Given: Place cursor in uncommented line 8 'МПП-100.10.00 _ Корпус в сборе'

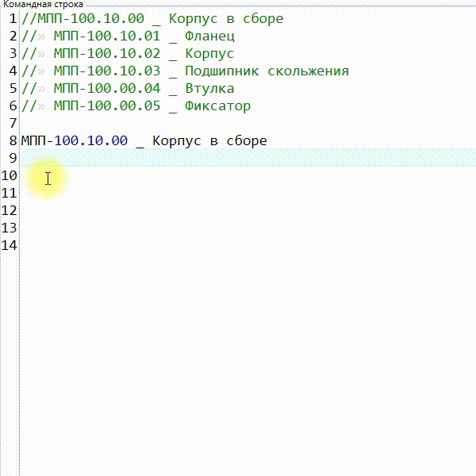Looking at the screenshot, I should 144,141.
